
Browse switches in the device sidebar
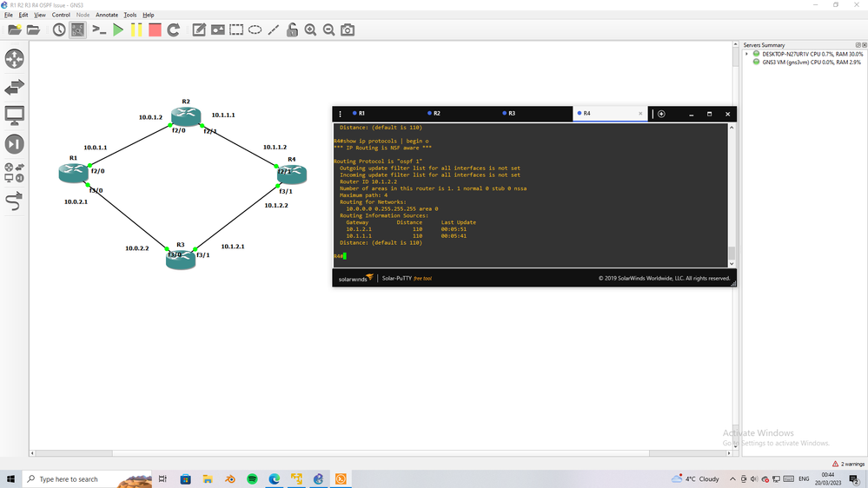pos(15,87)
